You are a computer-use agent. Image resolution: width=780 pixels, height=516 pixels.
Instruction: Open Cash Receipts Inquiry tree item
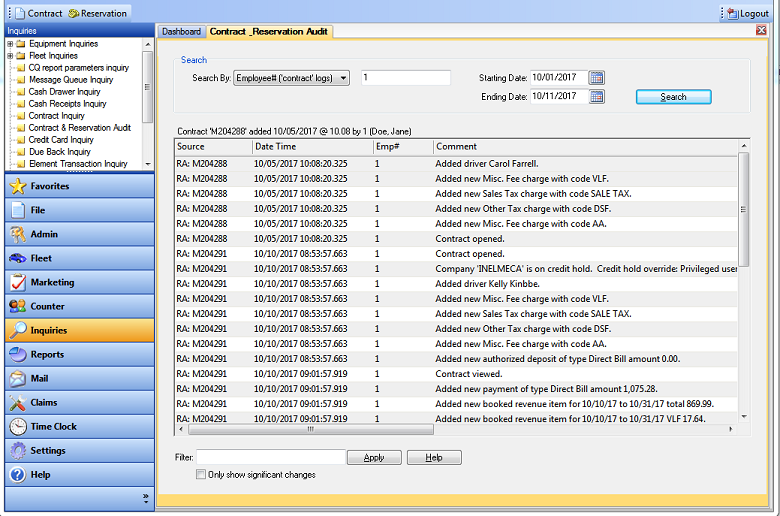click(x=68, y=104)
